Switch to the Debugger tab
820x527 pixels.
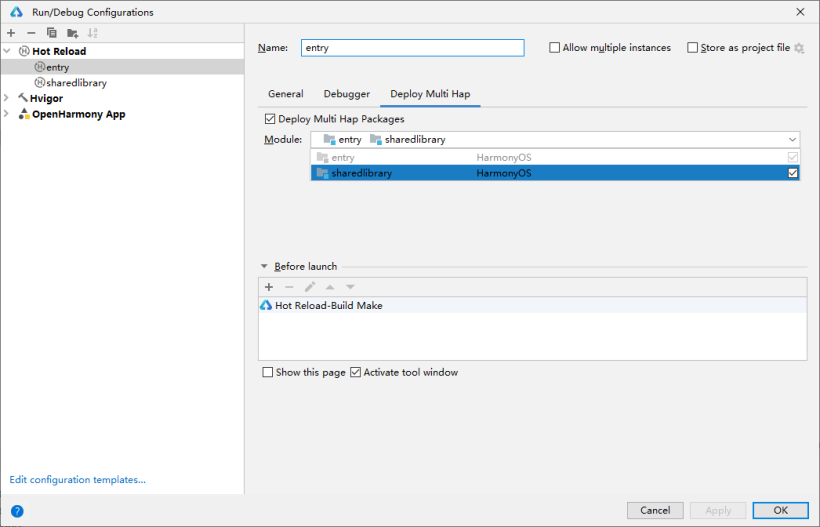[x=347, y=94]
